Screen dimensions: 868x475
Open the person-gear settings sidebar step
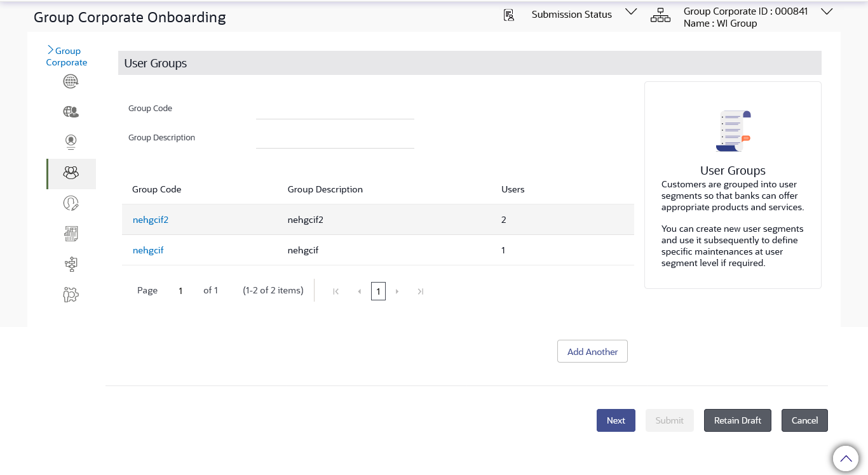[x=71, y=294]
